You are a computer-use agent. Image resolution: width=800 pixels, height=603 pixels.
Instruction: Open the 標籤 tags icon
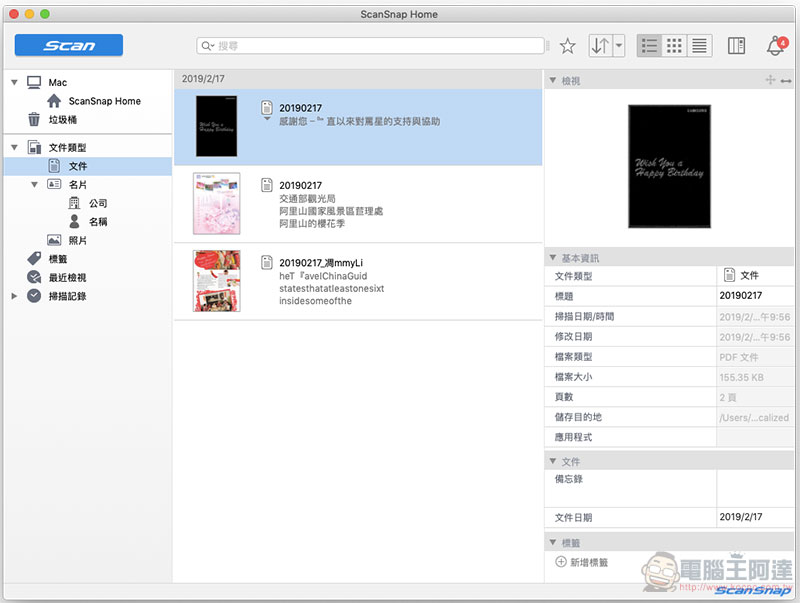coord(34,259)
